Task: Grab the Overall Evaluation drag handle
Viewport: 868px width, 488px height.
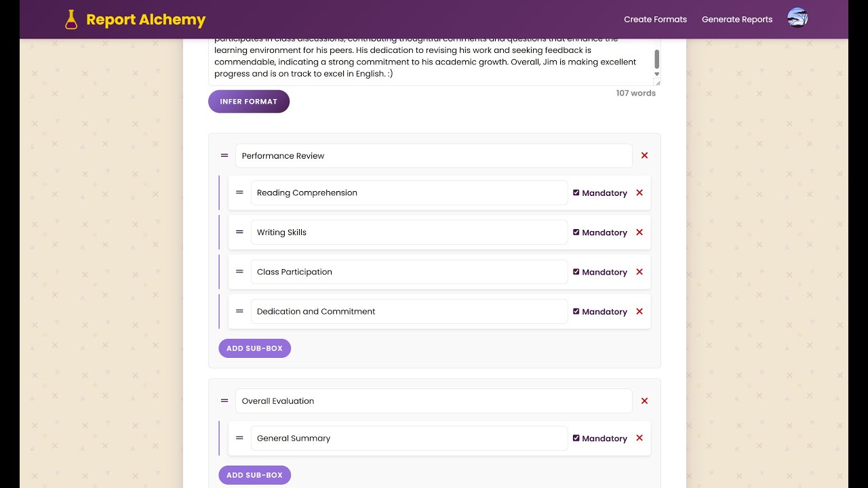Action: pos(224,401)
